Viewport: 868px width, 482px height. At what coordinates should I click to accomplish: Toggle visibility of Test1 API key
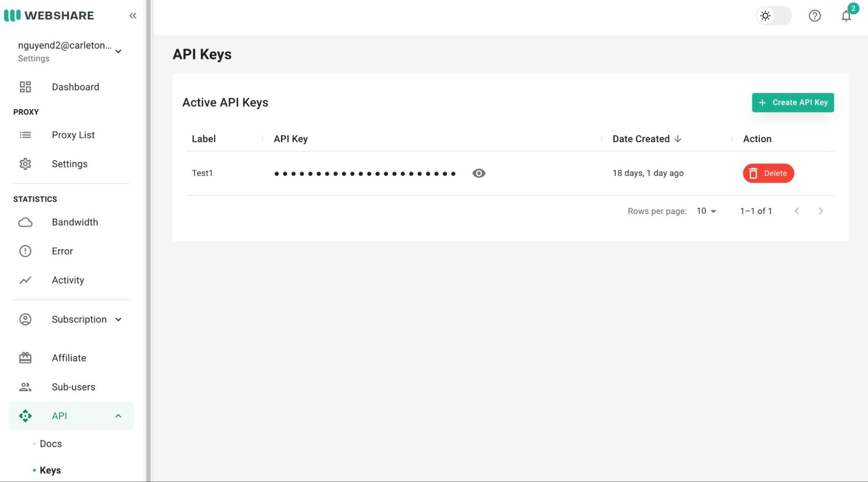coord(479,173)
